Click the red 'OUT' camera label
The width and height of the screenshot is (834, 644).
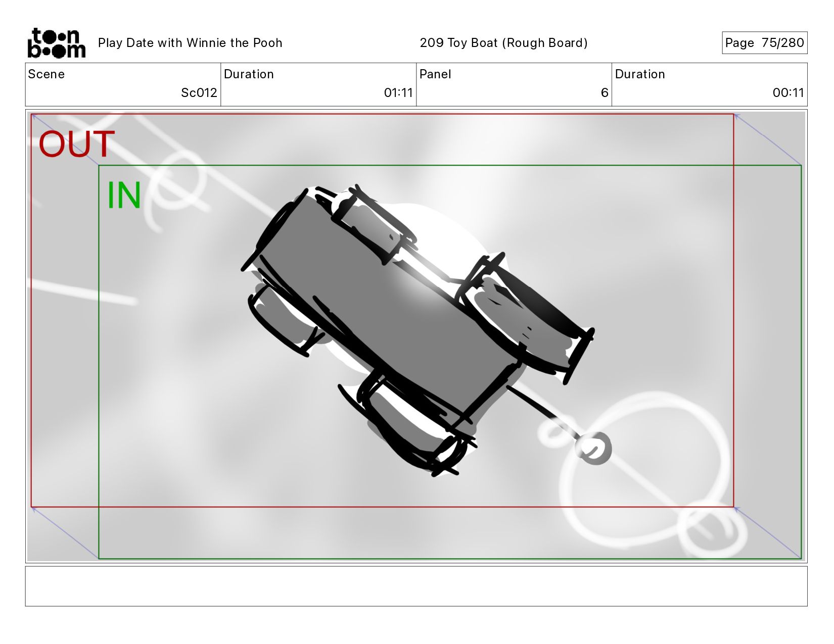click(77, 144)
